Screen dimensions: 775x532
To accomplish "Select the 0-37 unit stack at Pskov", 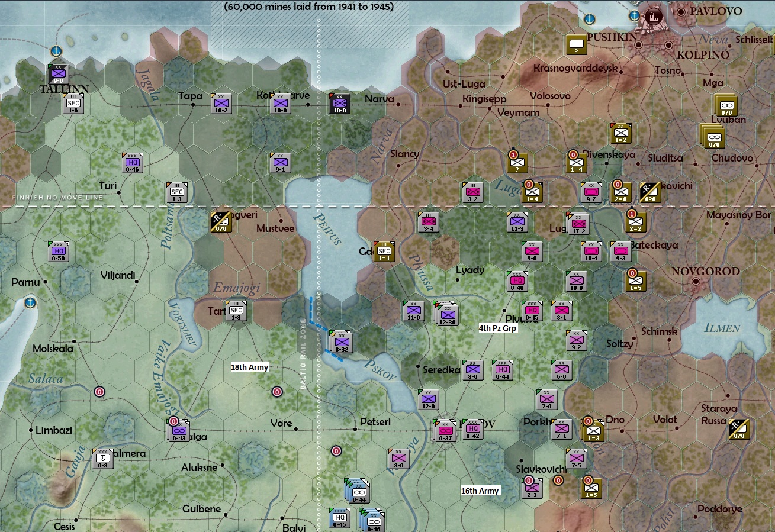I will (445, 431).
